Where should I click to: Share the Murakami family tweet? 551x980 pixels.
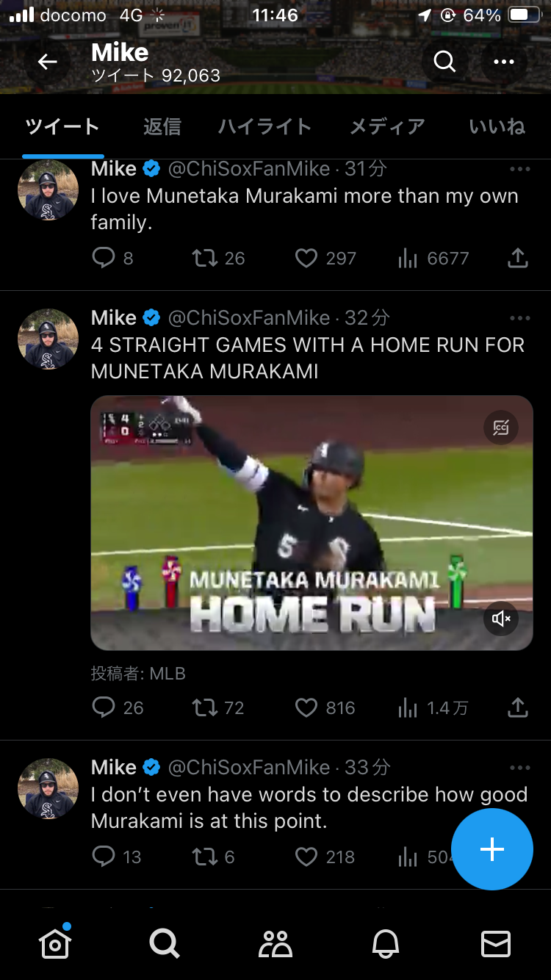click(518, 258)
